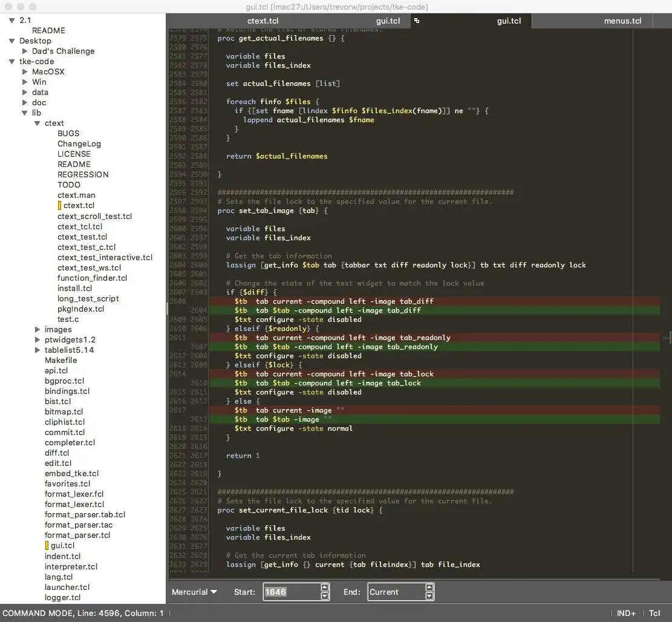This screenshot has width=672, height=622.
Task: Open the ChangeLog file
Action: coord(79,143)
